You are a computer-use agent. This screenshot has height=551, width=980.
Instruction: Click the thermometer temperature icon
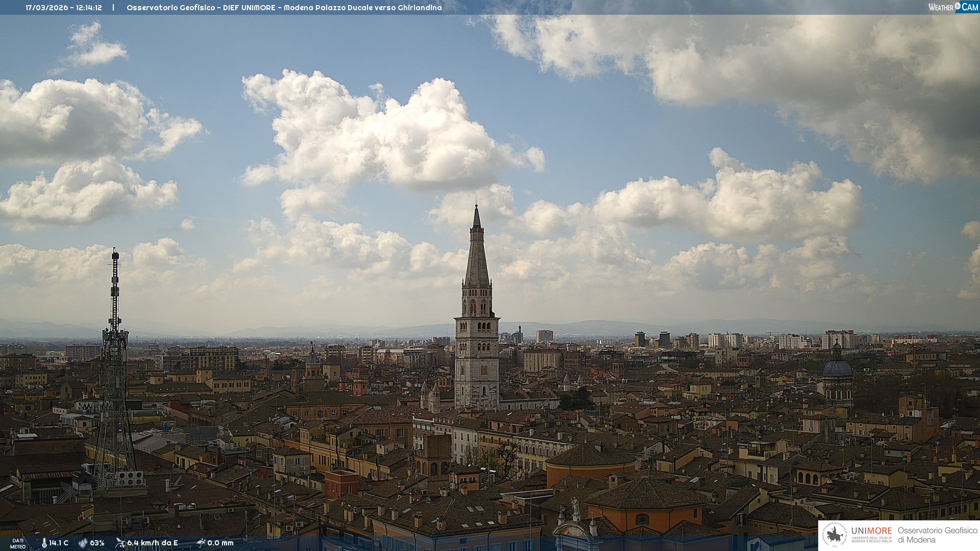coord(44,543)
